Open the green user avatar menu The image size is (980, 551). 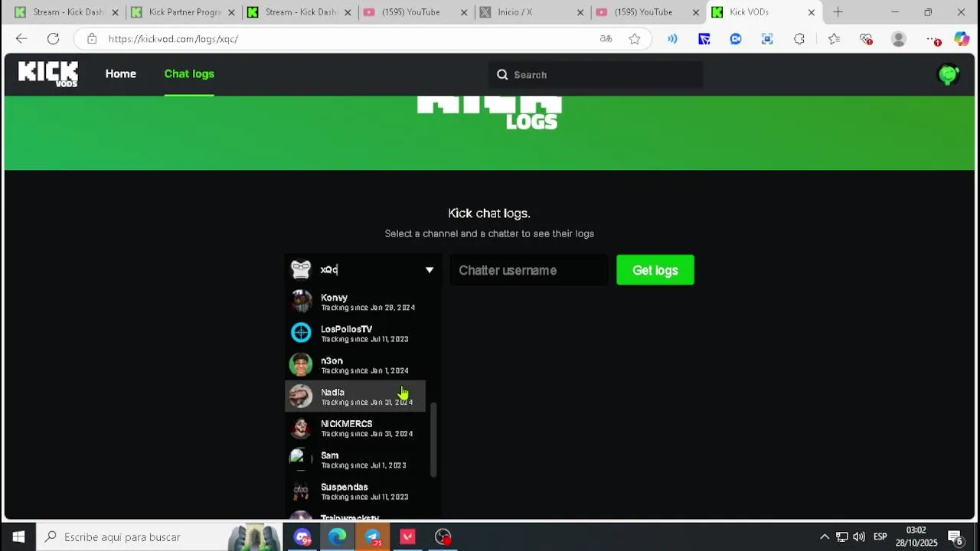948,74
